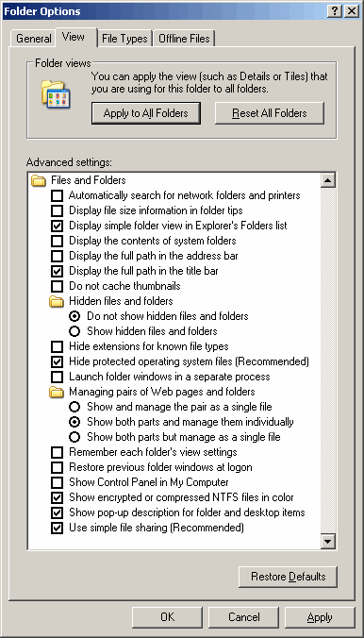Check Hide extensions for known file types
Screen dimensions: 364x638
pos(57,346)
